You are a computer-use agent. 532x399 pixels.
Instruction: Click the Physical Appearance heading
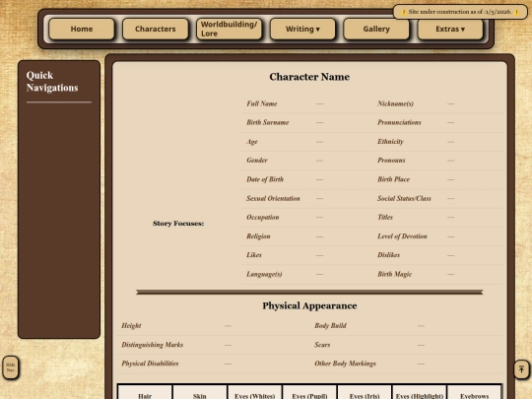309,306
